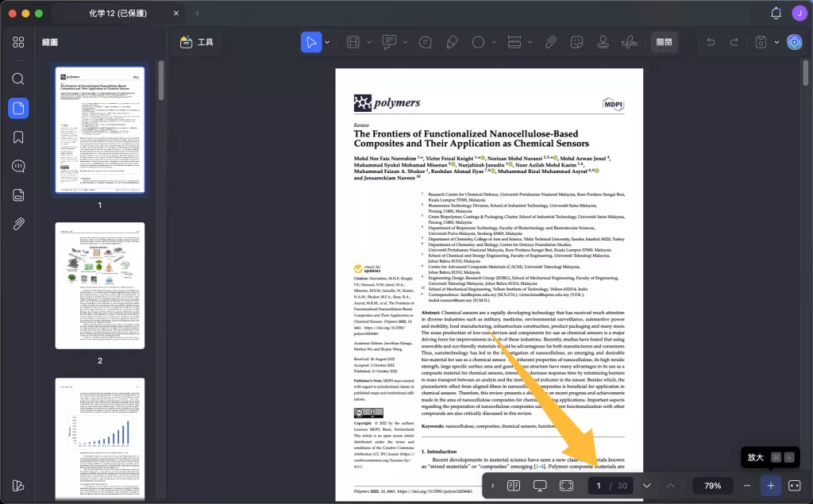The image size is (813, 504).
Task: Expand the shape tool dropdown arrow
Action: click(494, 42)
